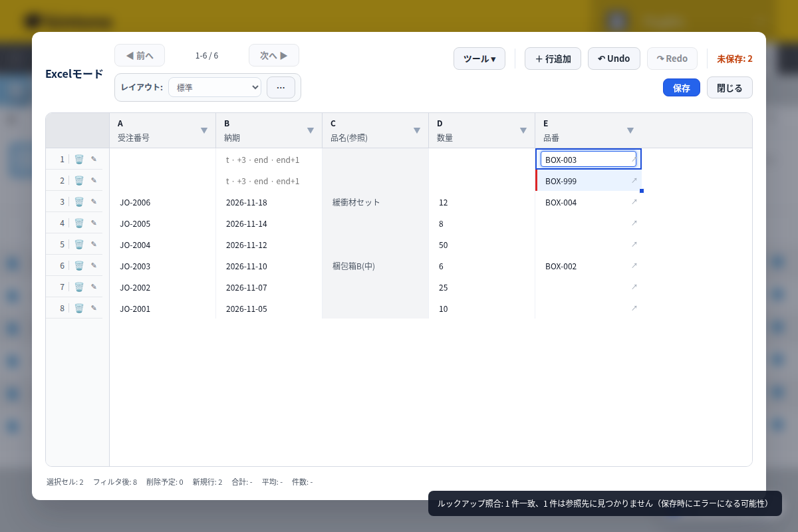The width and height of the screenshot is (798, 532).
Task: Click trash icon for row 3
Action: [79, 202]
